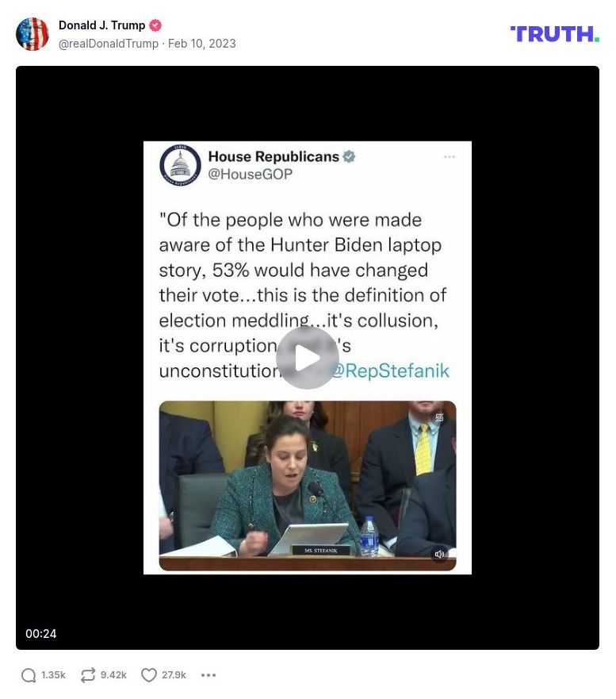This screenshot has height=699, width=616.
Task: Click the Truth Social logo
Action: click(554, 34)
